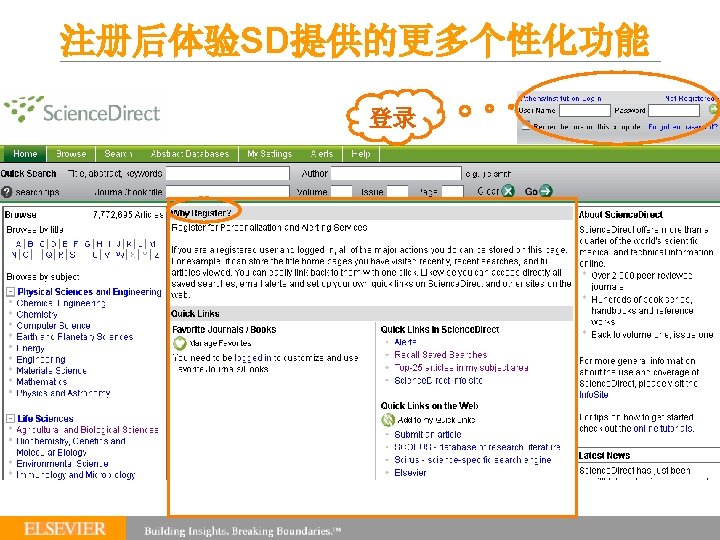Open the Physics and Astronomy link
Image resolution: width=720 pixels, height=540 pixels.
click(x=63, y=393)
